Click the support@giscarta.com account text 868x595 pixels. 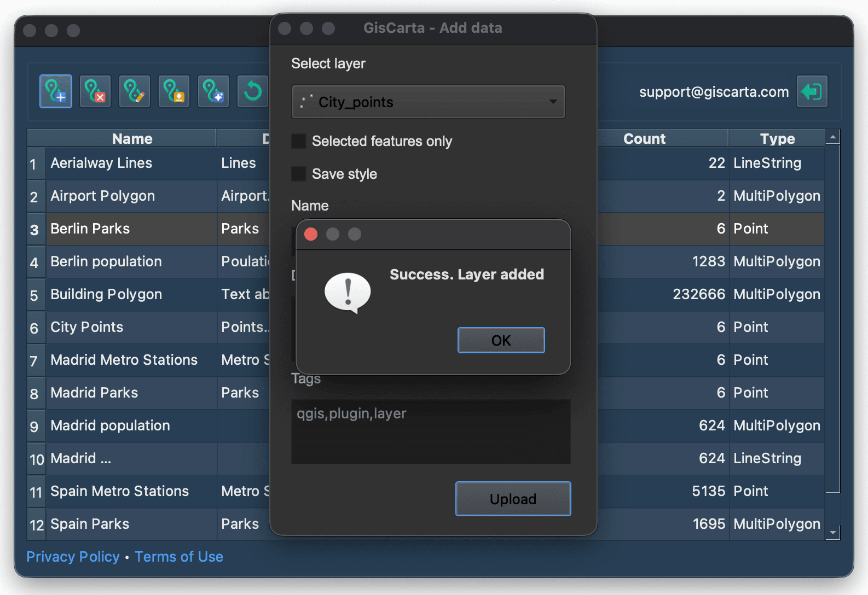coord(714,92)
